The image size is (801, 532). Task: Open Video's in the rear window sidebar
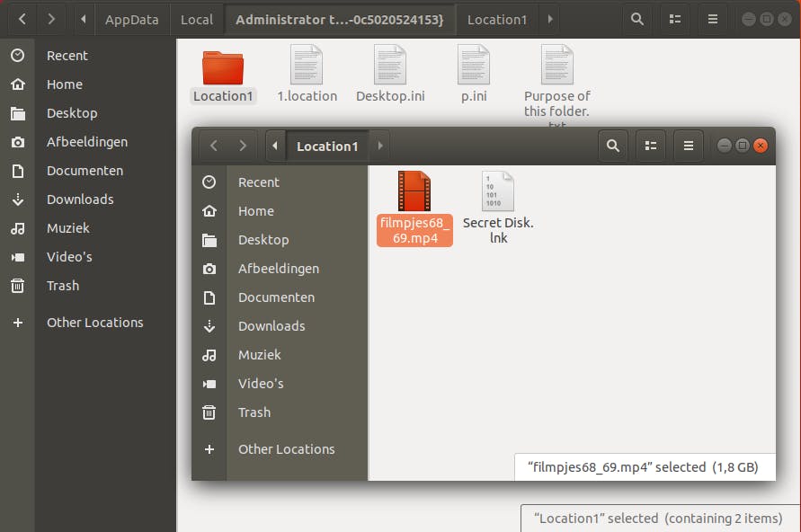[87, 257]
